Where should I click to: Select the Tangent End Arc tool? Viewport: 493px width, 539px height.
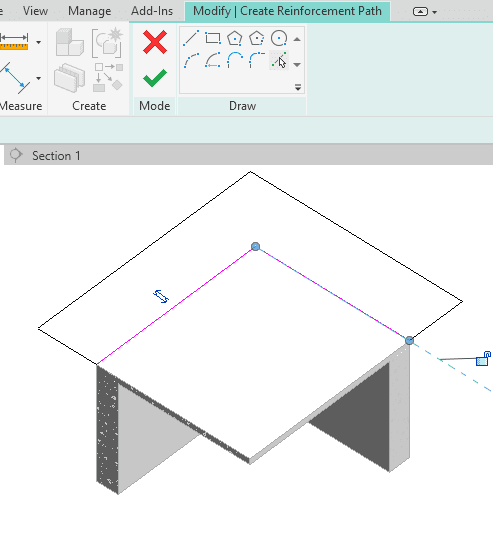[x=234, y=60]
